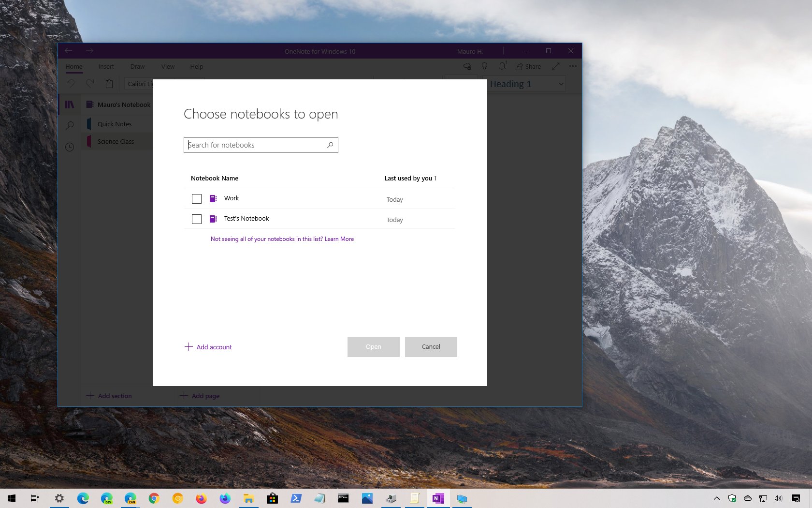Select the Notebooks library icon in the sidebar
The image size is (812, 508).
click(70, 105)
